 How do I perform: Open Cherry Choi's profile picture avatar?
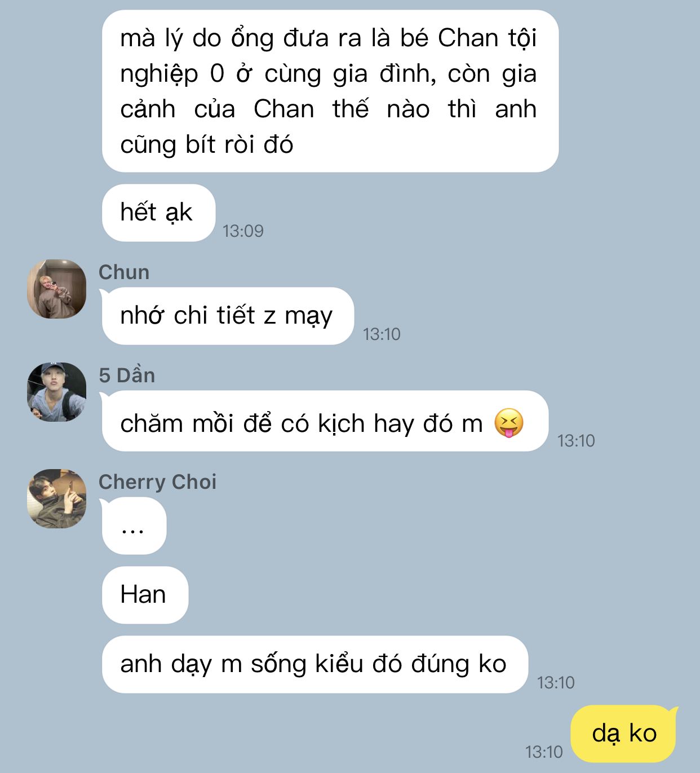click(x=56, y=498)
